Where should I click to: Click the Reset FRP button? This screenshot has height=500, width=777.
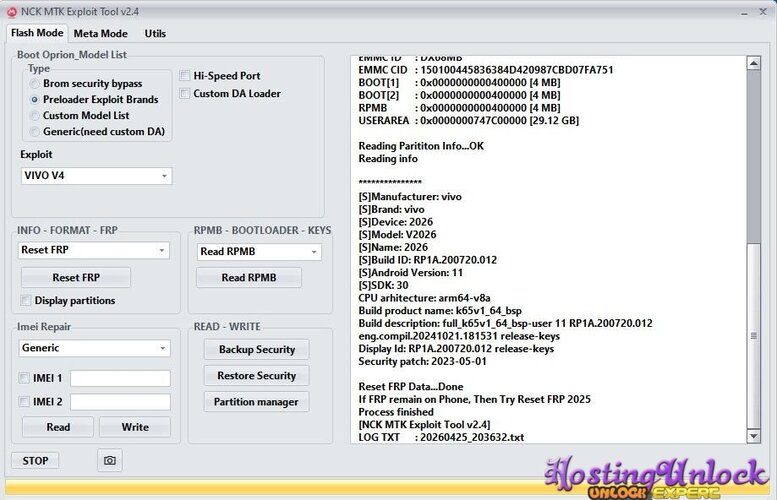pyautogui.click(x=76, y=278)
